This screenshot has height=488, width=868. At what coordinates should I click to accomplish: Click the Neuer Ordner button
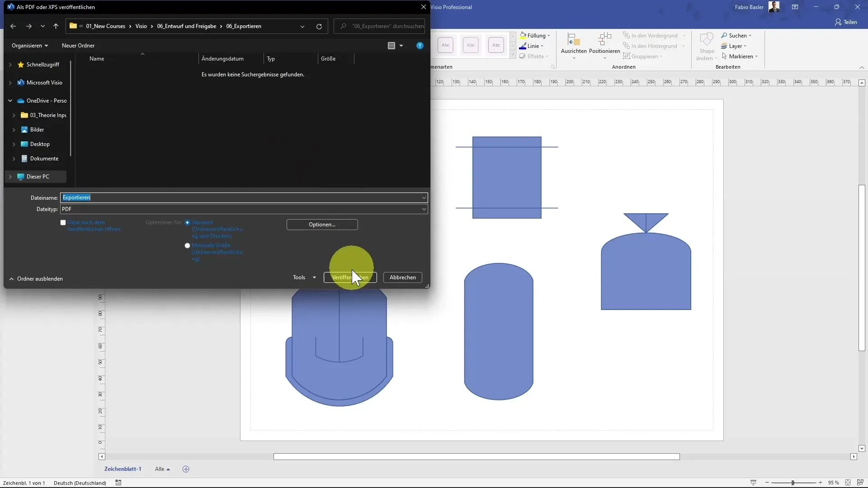78,46
